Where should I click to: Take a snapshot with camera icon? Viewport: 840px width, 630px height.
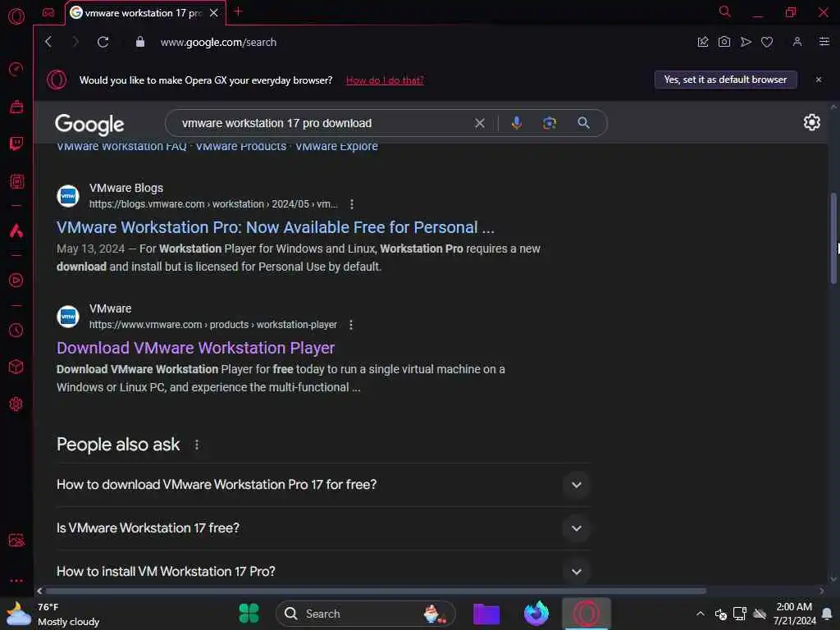click(x=724, y=42)
